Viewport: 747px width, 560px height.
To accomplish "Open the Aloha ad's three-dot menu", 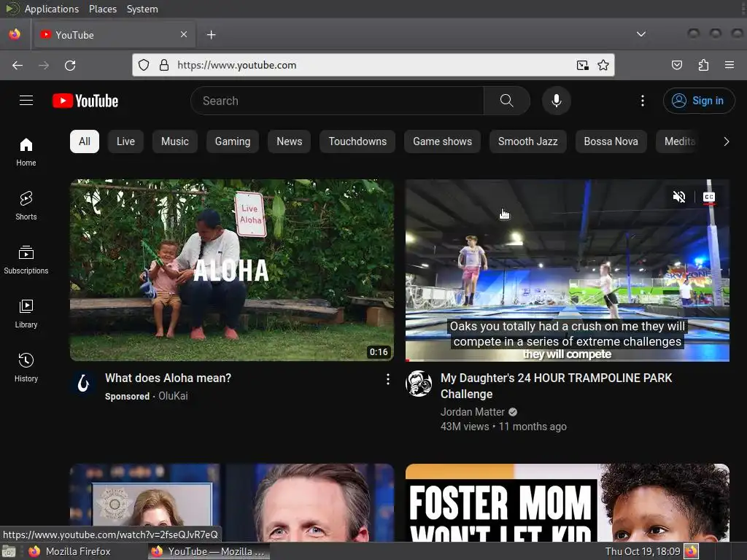I will click(388, 378).
